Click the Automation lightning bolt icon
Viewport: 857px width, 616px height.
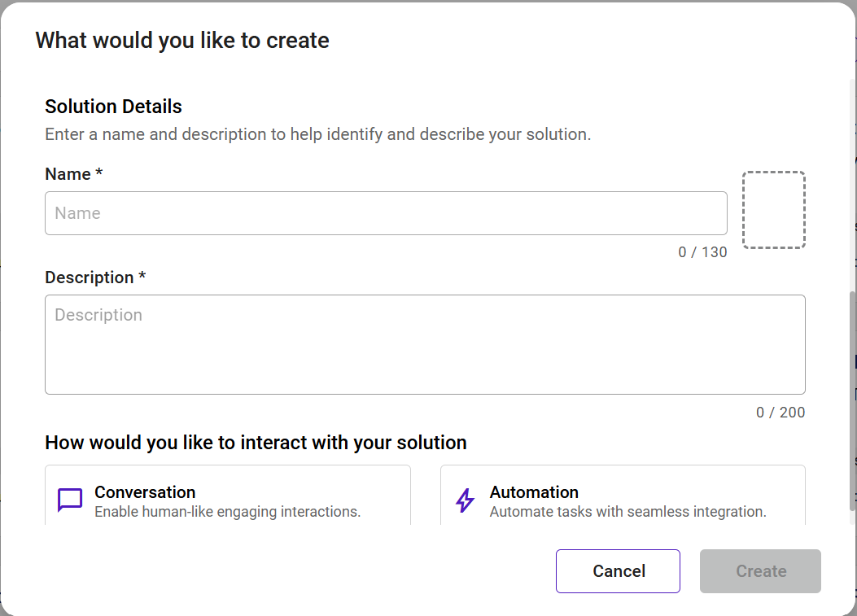click(x=465, y=500)
